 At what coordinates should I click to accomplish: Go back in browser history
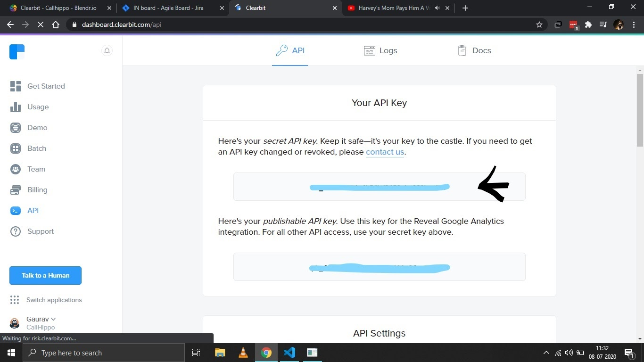(x=10, y=25)
